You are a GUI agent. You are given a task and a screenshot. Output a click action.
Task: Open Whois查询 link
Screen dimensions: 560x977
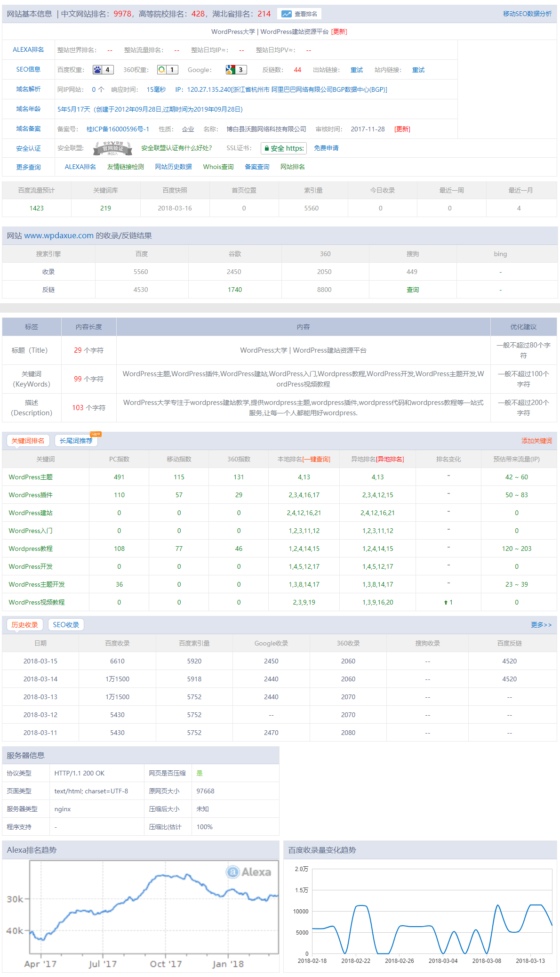point(218,167)
